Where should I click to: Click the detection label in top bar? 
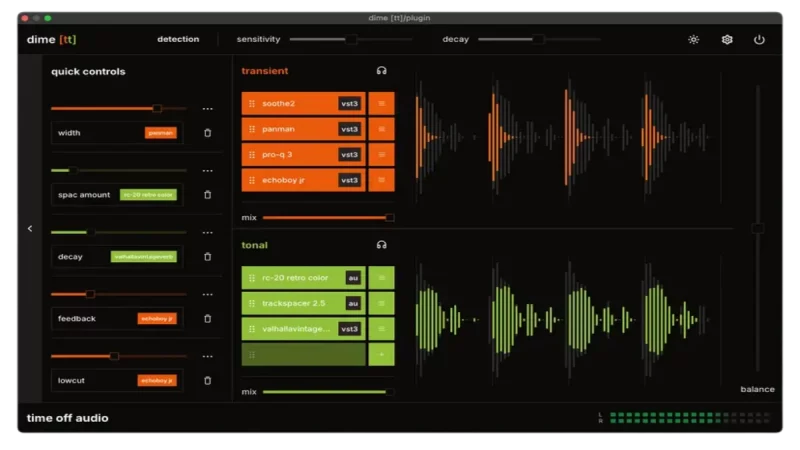178,40
